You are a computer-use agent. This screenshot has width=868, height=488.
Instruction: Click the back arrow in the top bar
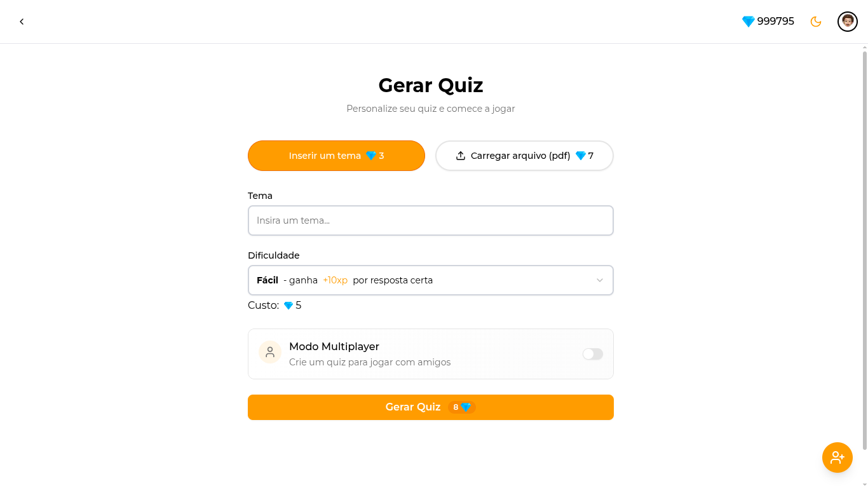22,21
